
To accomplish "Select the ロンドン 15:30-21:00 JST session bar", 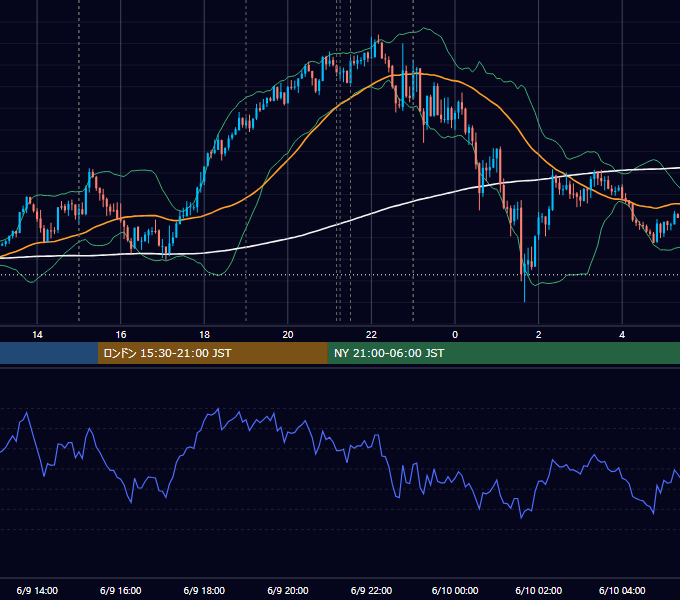I will coord(212,353).
